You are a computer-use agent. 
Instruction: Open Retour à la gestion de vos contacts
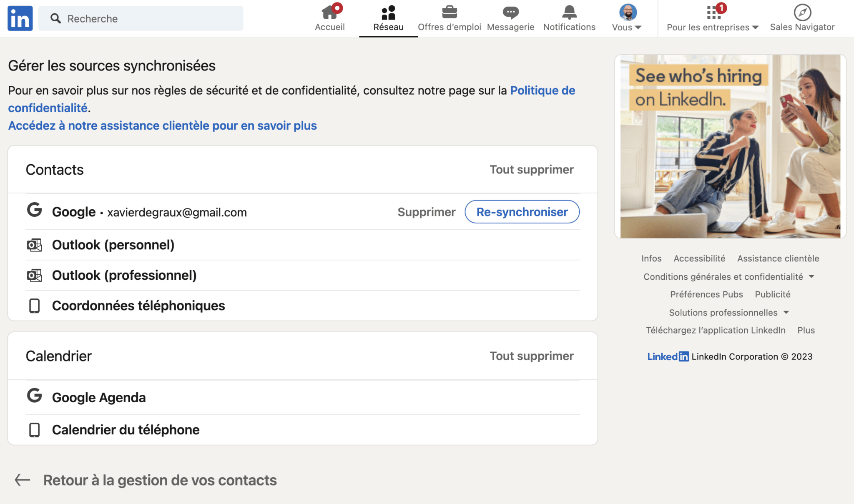[x=160, y=480]
